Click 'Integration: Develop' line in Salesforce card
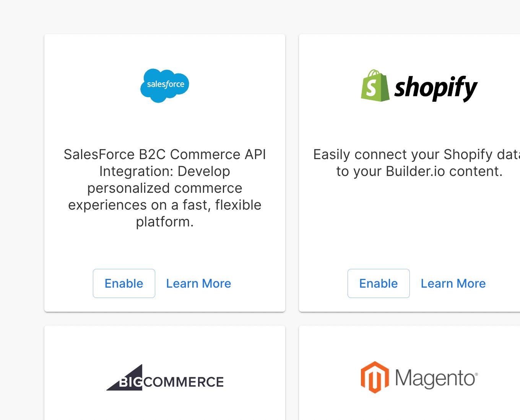Image resolution: width=520 pixels, height=420 pixels. pos(165,171)
